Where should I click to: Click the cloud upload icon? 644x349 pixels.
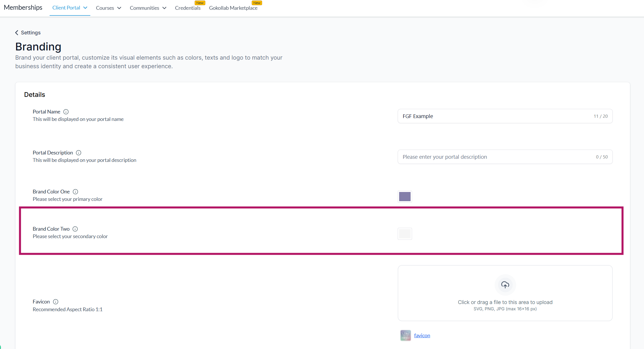(505, 285)
